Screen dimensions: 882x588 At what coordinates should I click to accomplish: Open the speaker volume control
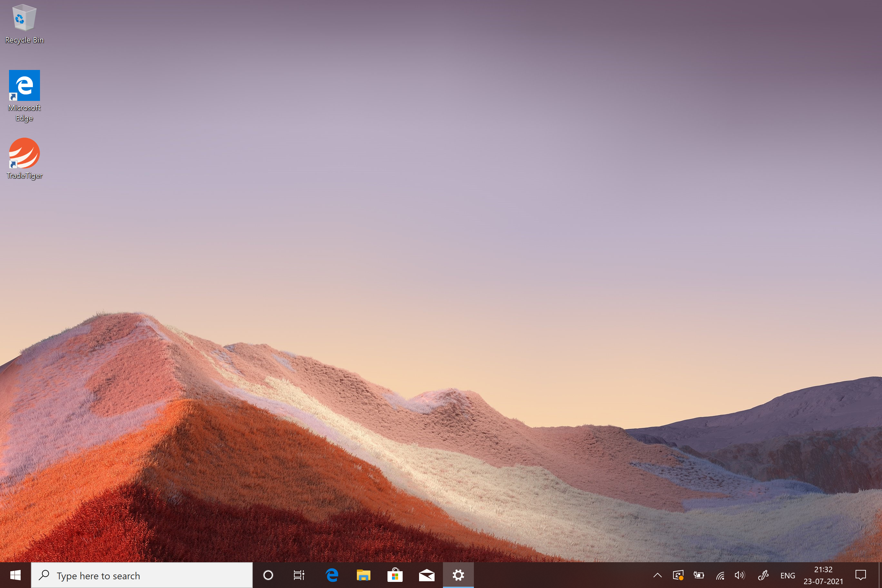point(740,575)
